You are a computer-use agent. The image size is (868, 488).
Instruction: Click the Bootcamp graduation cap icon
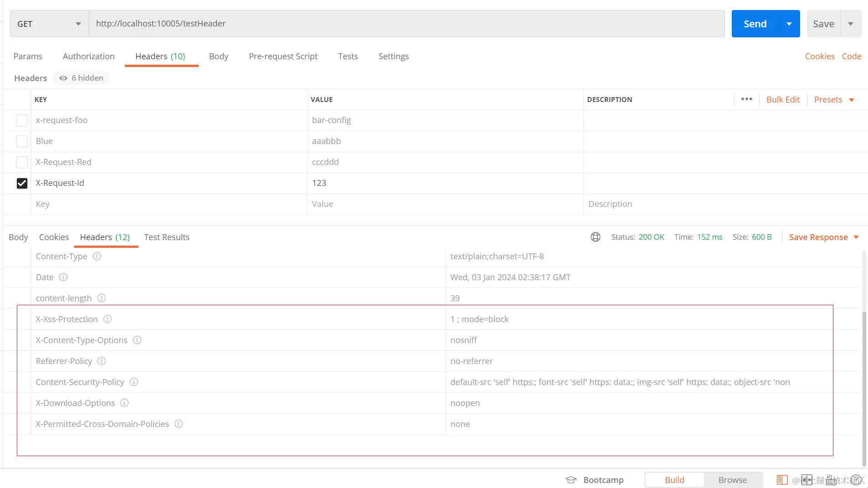pyautogui.click(x=571, y=480)
